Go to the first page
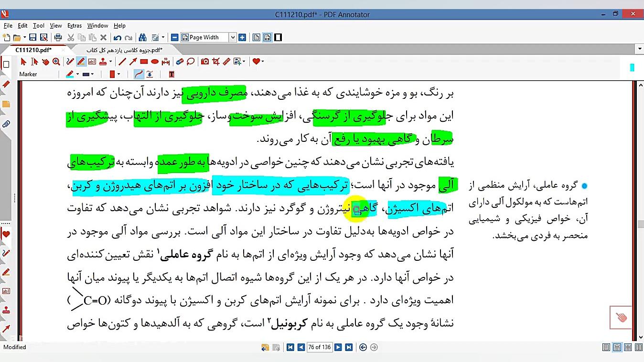The height and width of the screenshot is (362, 644). pyautogui.click(x=290, y=347)
